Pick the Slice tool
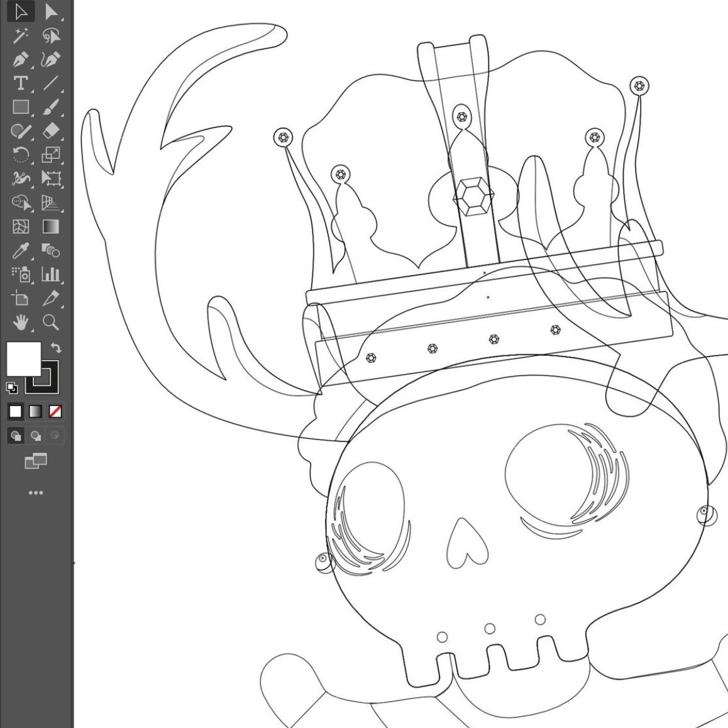Screen dimensions: 728x728 [51, 298]
